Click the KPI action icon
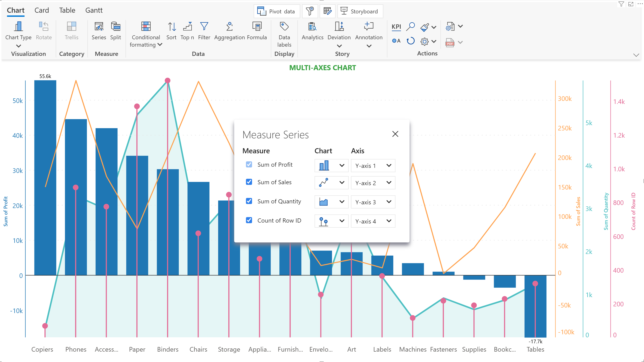 [x=396, y=27]
